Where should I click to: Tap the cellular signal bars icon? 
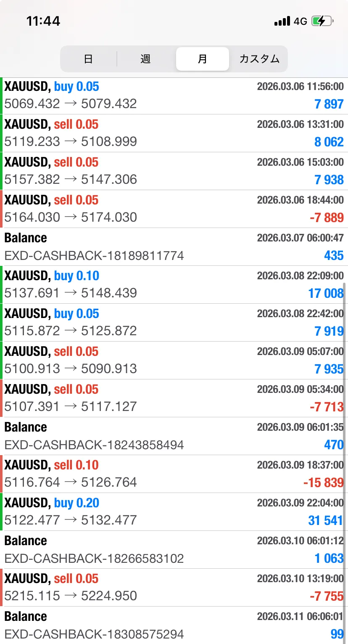(x=282, y=21)
